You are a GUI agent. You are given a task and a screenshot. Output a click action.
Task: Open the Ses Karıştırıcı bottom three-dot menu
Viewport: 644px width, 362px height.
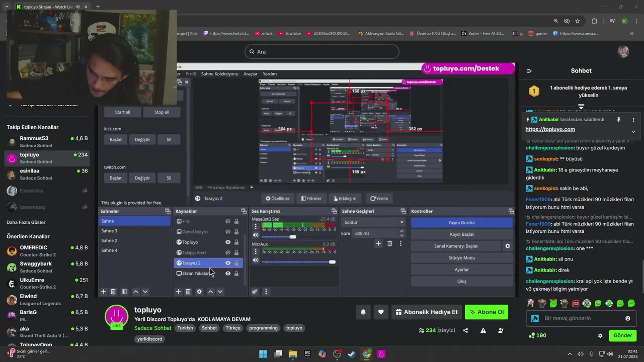click(266, 292)
